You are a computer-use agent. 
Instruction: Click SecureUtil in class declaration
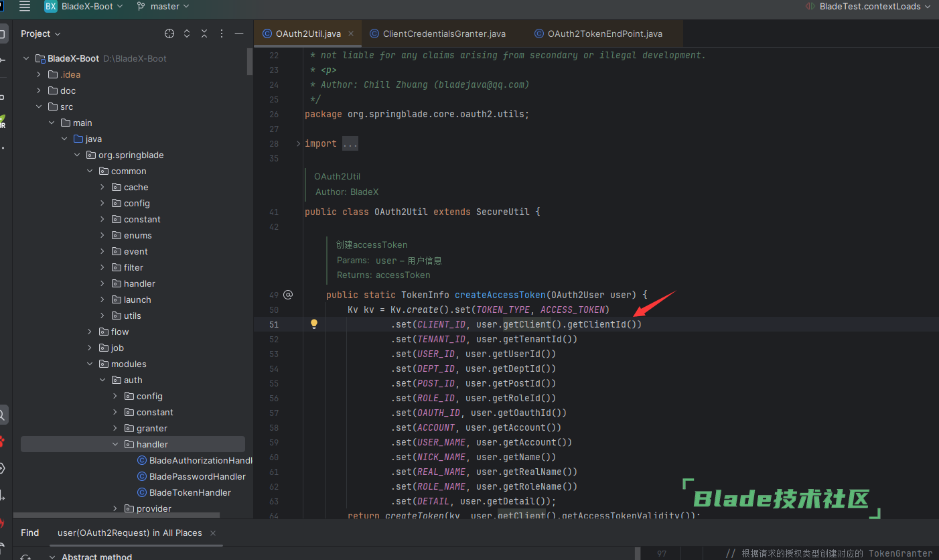tap(503, 212)
